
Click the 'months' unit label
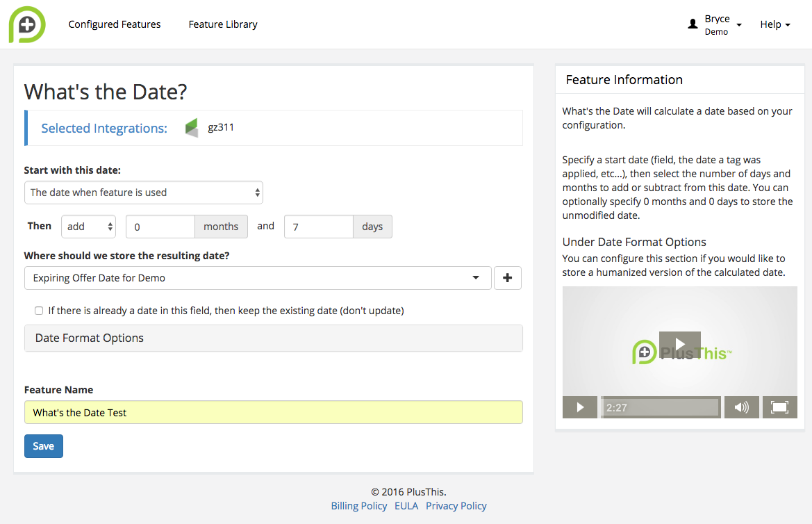point(221,227)
